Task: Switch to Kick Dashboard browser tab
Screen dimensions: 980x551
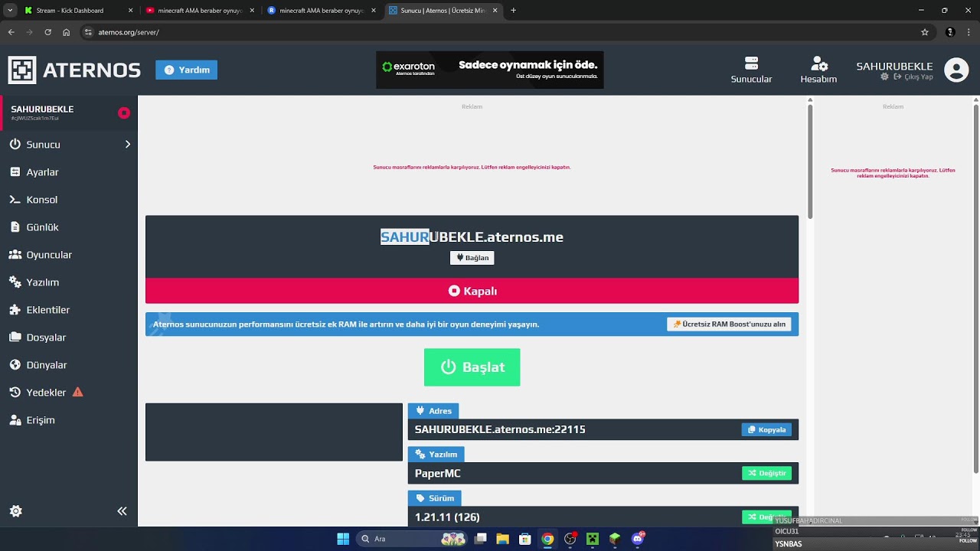Action: [x=77, y=11]
